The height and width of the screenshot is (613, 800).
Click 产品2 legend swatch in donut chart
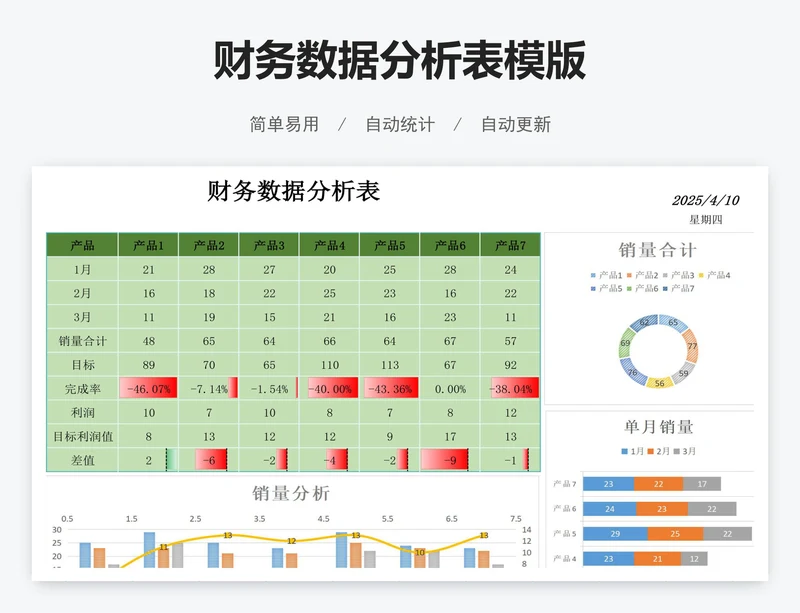pos(629,275)
